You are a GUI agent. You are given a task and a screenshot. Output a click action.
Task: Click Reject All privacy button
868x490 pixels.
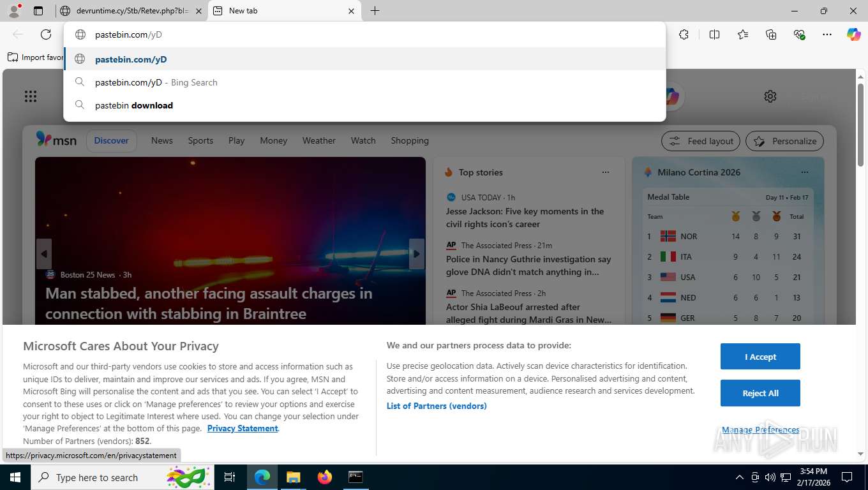pos(760,393)
